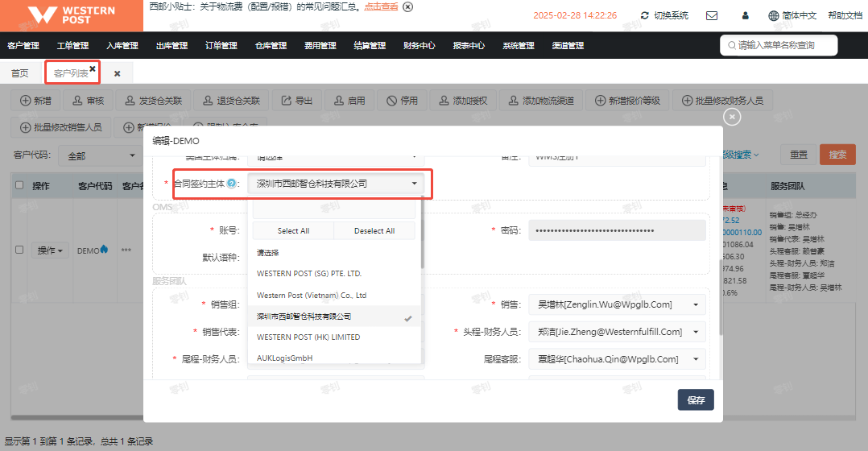
Task: Open the 客户代码 全部 dropdown
Action: 100,155
